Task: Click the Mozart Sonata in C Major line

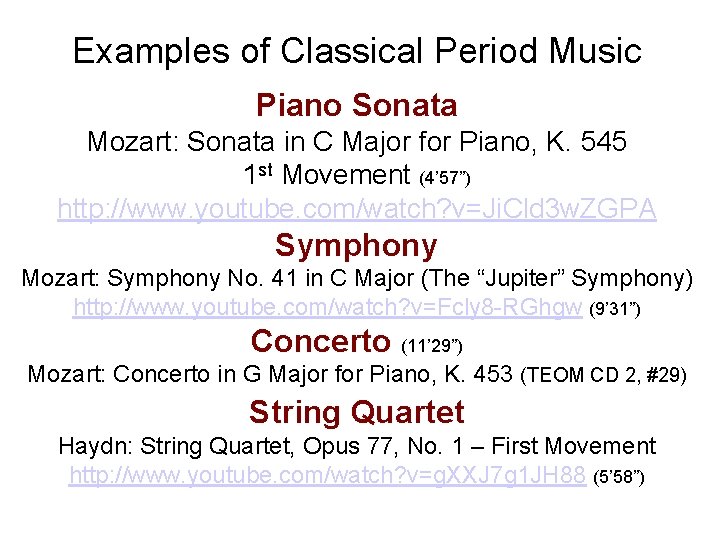Action: point(357,141)
